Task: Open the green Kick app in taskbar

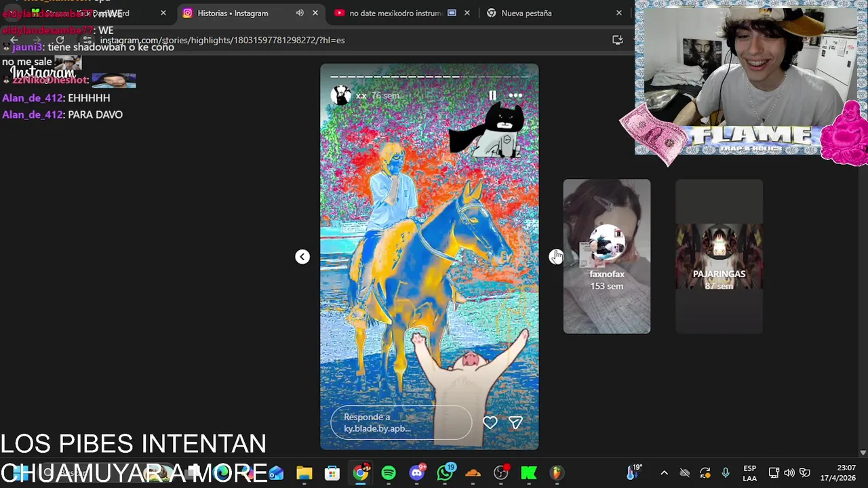Action: (x=528, y=473)
